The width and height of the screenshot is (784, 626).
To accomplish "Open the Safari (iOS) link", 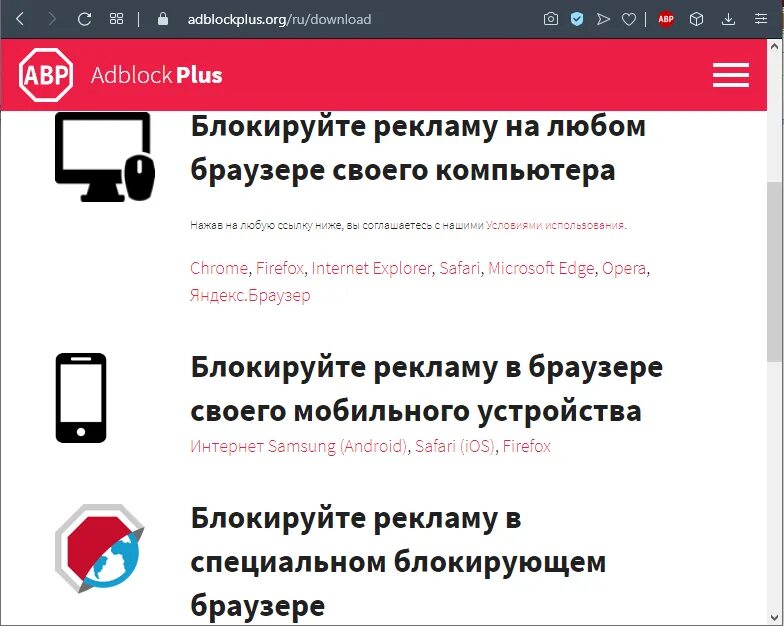I will point(454,446).
